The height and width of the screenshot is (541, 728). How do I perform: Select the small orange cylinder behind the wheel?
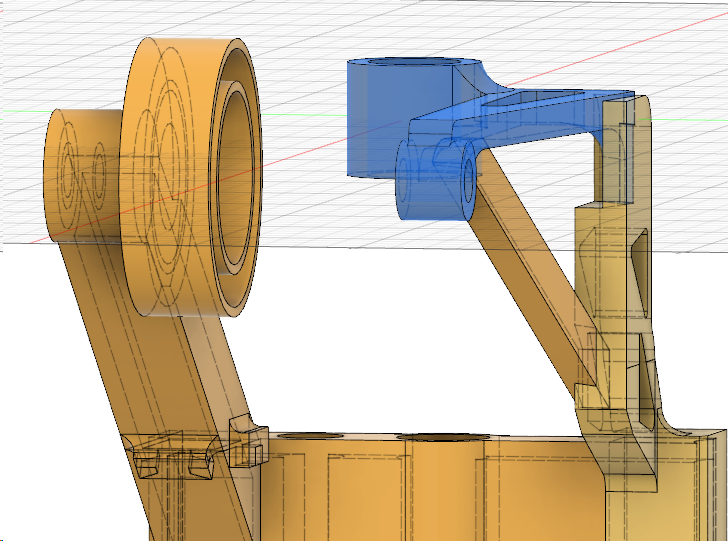84,176
